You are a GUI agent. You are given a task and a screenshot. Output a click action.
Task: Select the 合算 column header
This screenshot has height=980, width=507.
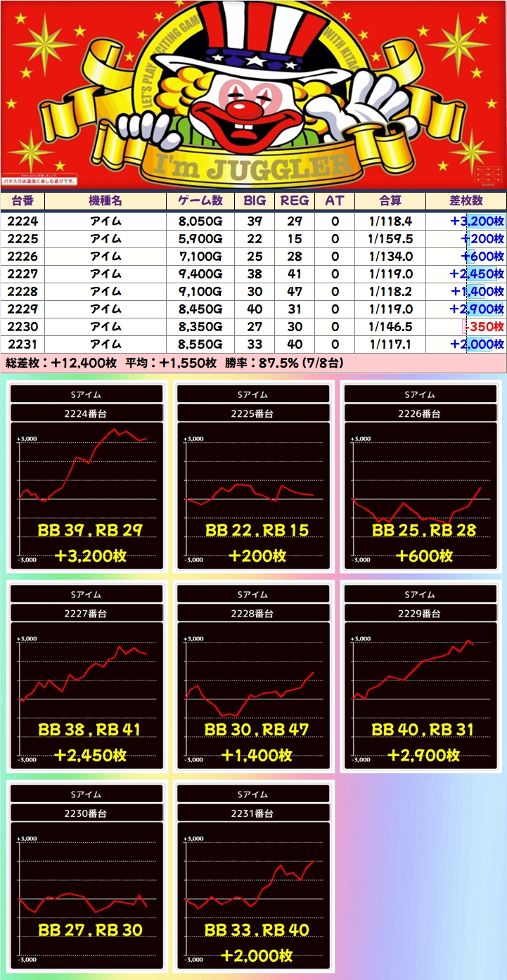tap(390, 200)
